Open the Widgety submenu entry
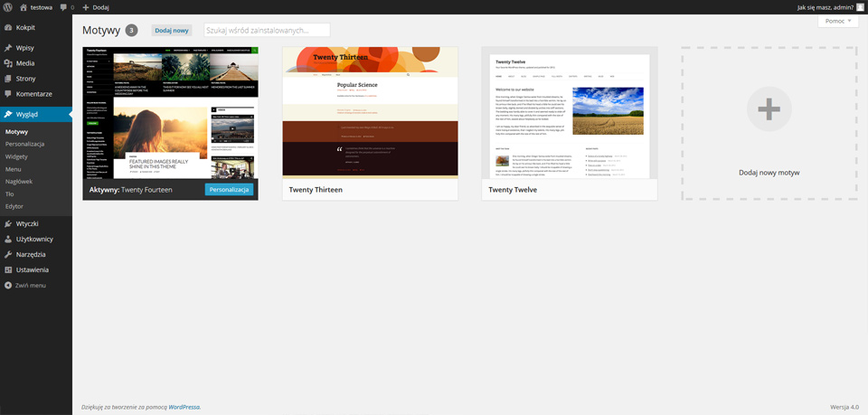The height and width of the screenshot is (415, 868). 16,156
